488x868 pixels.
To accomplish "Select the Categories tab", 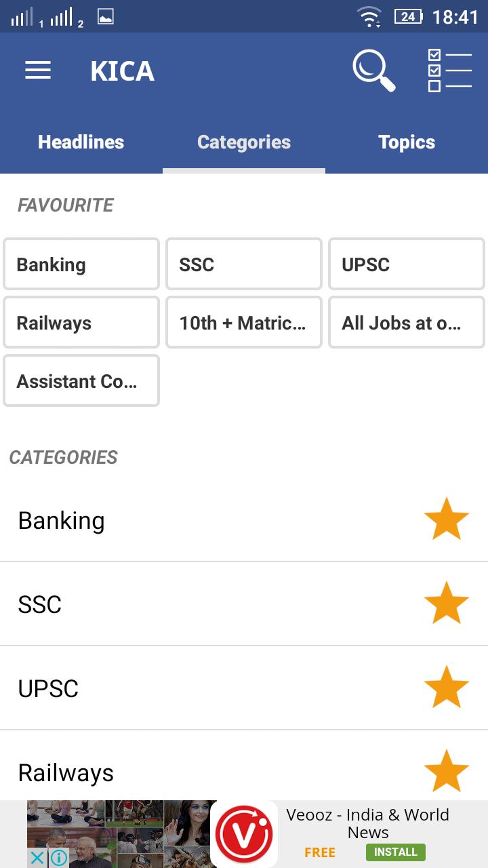I will click(x=244, y=142).
